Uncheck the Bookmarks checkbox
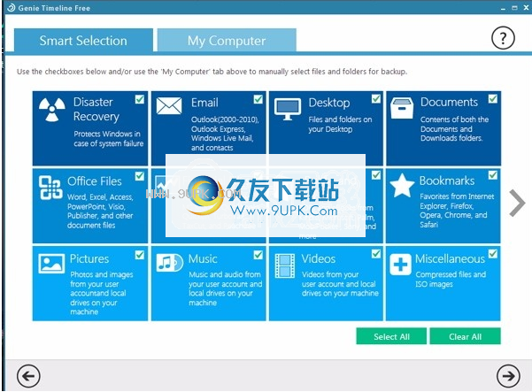 pyautogui.click(x=493, y=175)
